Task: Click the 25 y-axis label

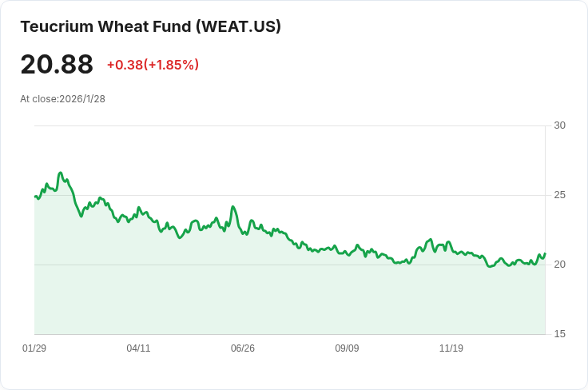Action: [x=559, y=195]
